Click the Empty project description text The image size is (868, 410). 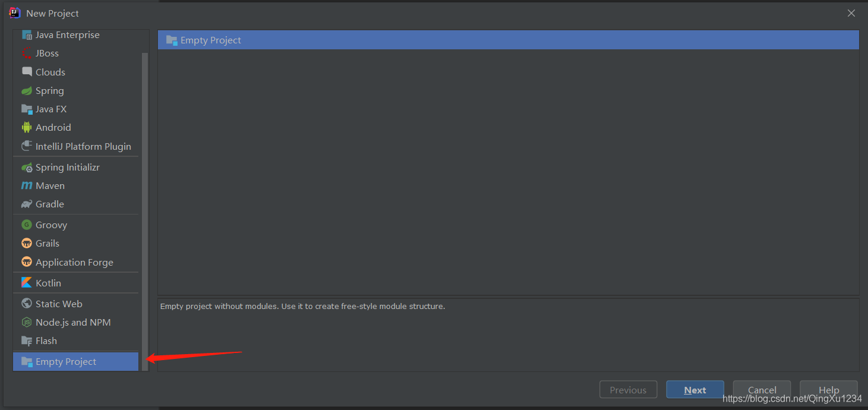pyautogui.click(x=302, y=307)
